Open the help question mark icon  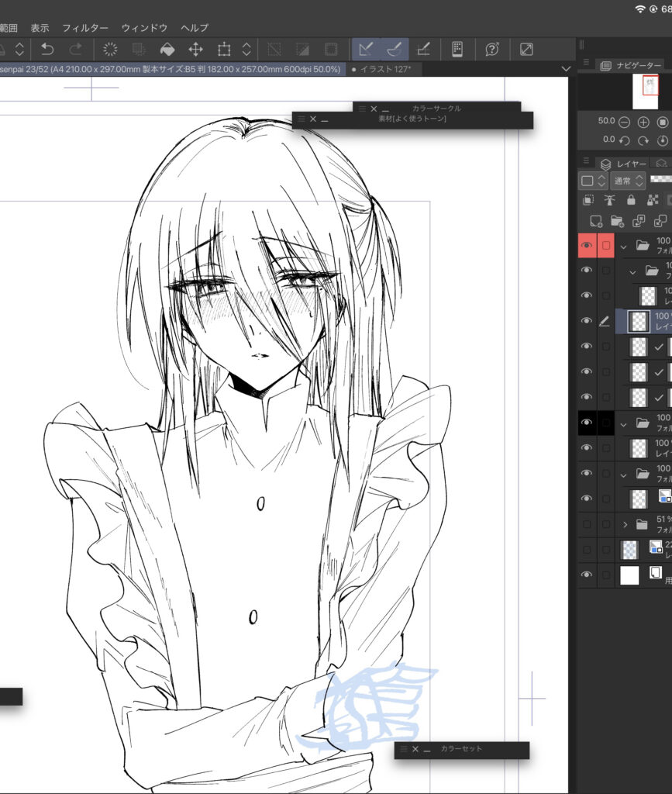(492, 49)
